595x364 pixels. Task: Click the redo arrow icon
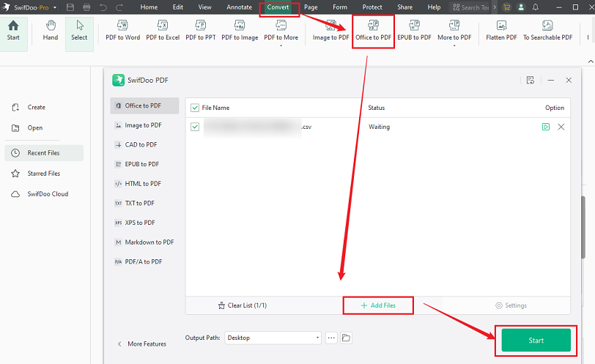click(x=119, y=7)
